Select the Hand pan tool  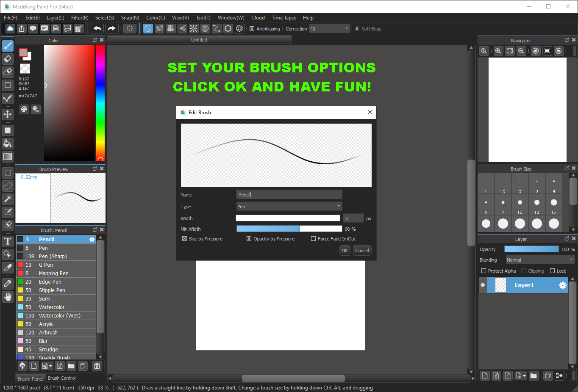tap(8, 297)
